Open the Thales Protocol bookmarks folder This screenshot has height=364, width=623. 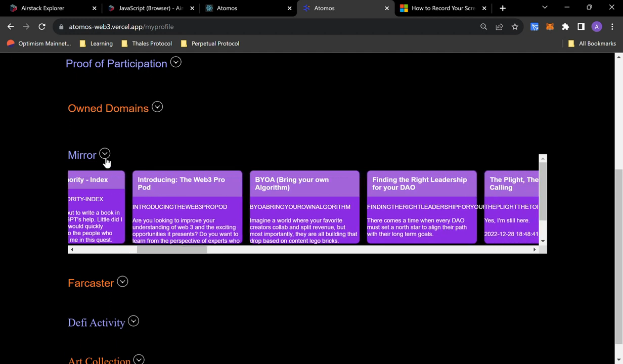pos(147,43)
